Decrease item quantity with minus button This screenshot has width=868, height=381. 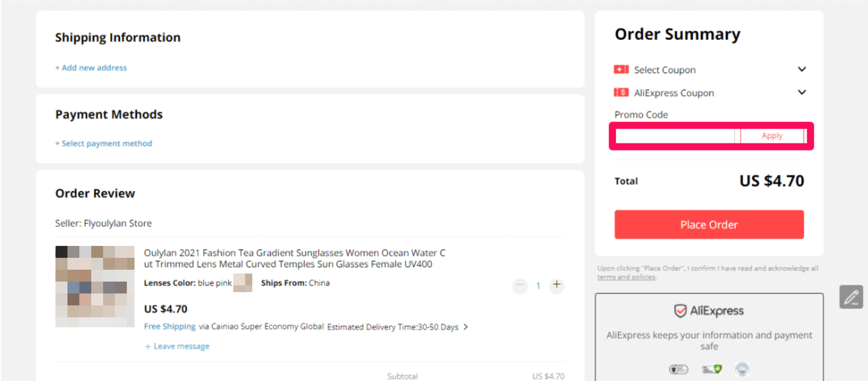pos(520,285)
